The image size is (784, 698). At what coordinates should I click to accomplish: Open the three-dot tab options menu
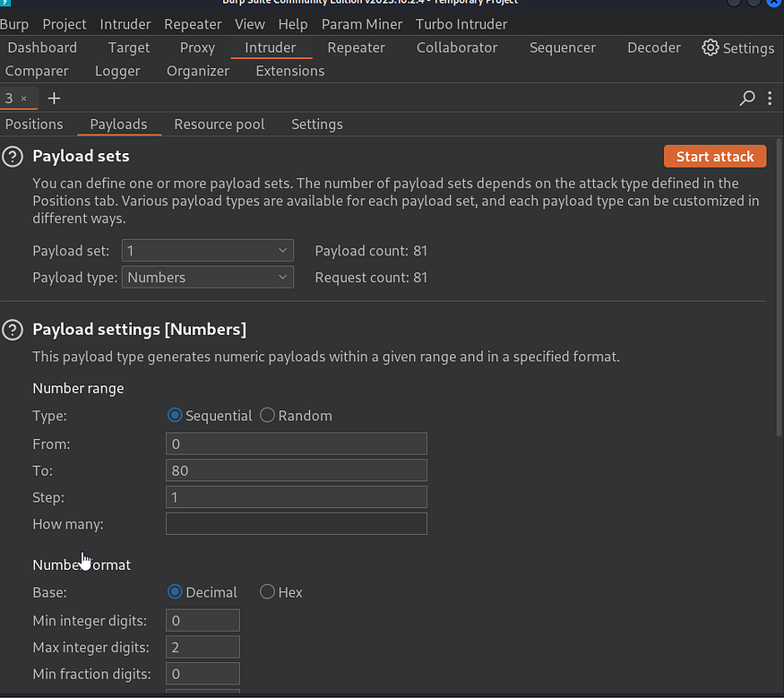click(x=770, y=99)
